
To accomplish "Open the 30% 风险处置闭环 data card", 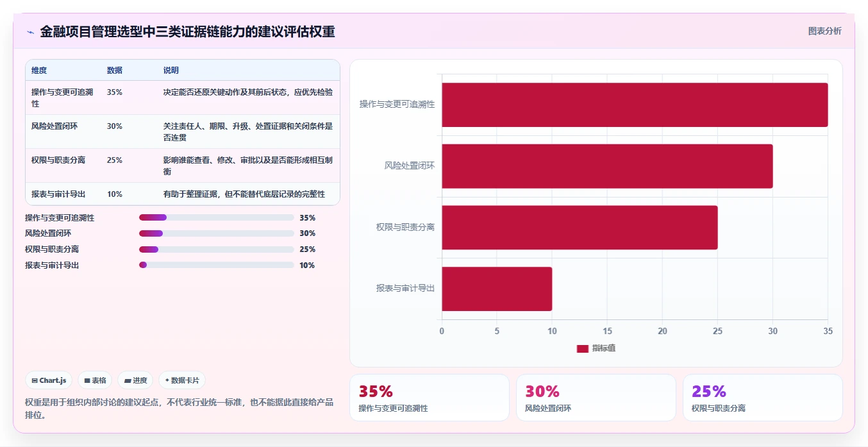I will click(596, 398).
